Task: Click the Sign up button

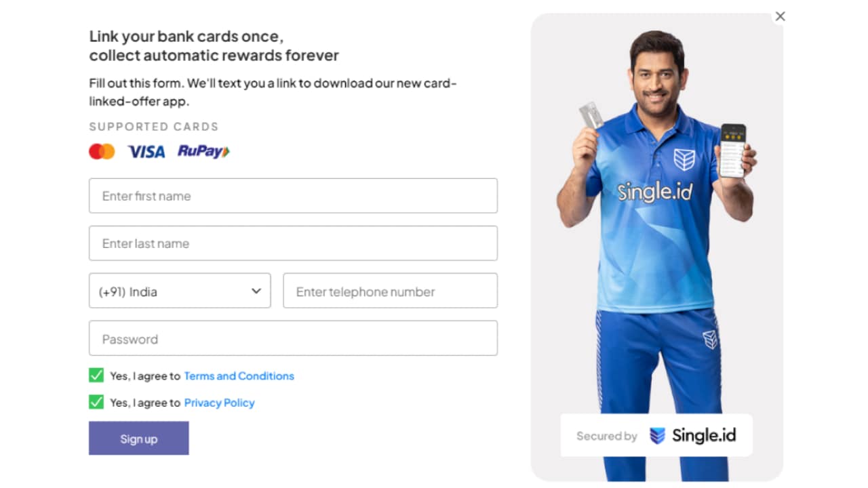Action: click(139, 439)
